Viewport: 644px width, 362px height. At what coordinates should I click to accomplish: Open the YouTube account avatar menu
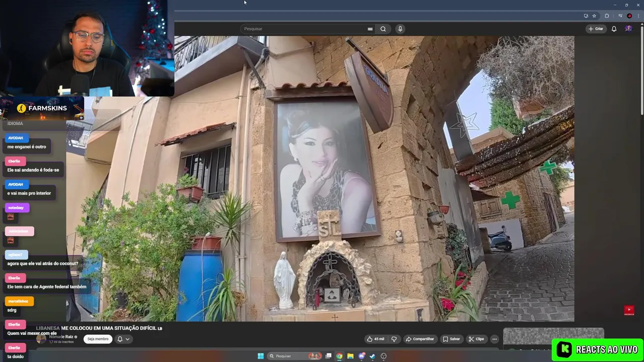628,29
